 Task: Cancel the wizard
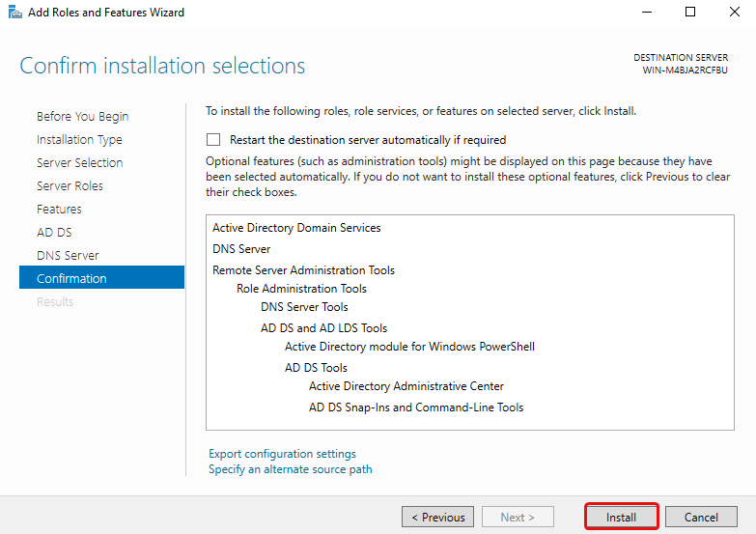[701, 518]
